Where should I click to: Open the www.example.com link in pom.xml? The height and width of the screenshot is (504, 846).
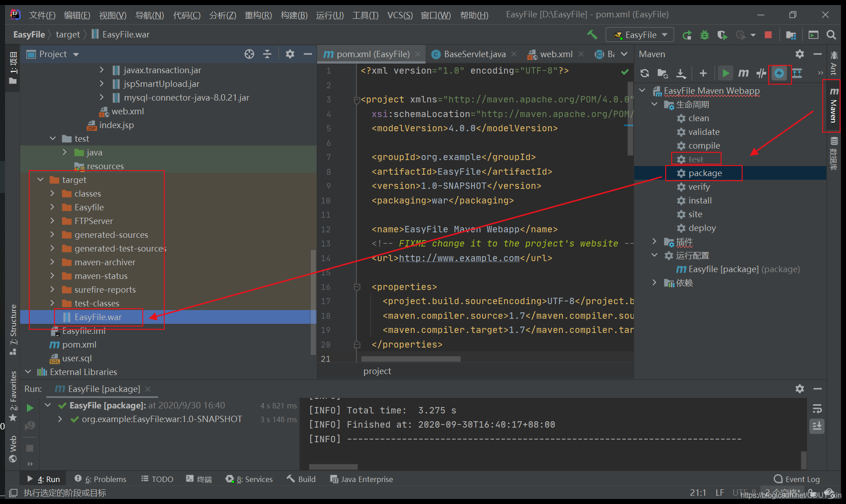[x=459, y=258]
